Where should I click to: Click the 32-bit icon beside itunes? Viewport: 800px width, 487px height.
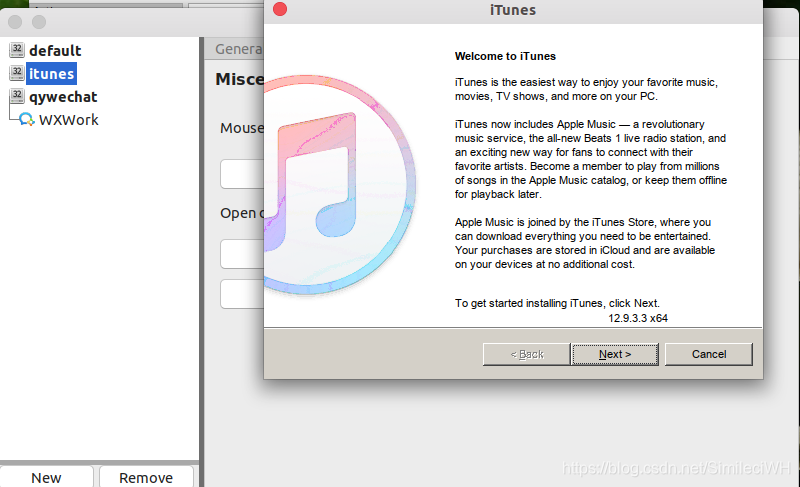[x=17, y=72]
